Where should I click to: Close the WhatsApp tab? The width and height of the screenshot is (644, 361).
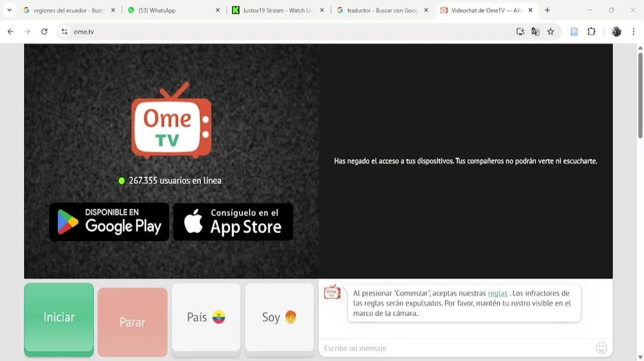(218, 10)
